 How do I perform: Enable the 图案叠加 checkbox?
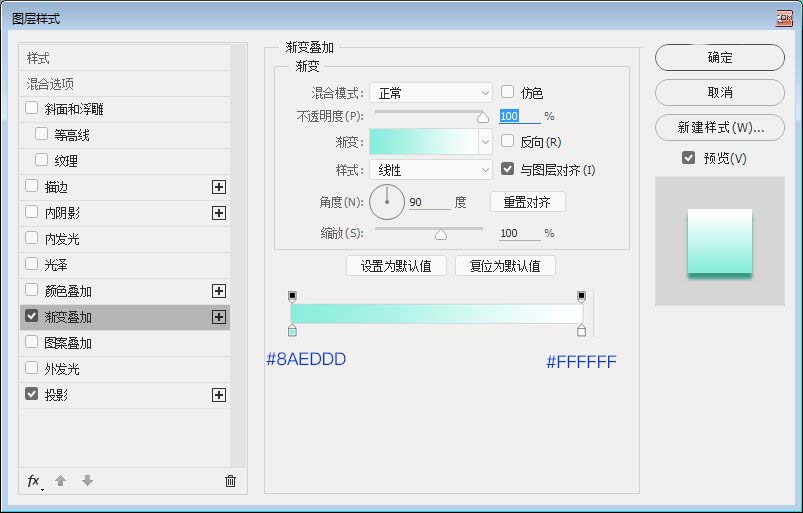(32, 342)
